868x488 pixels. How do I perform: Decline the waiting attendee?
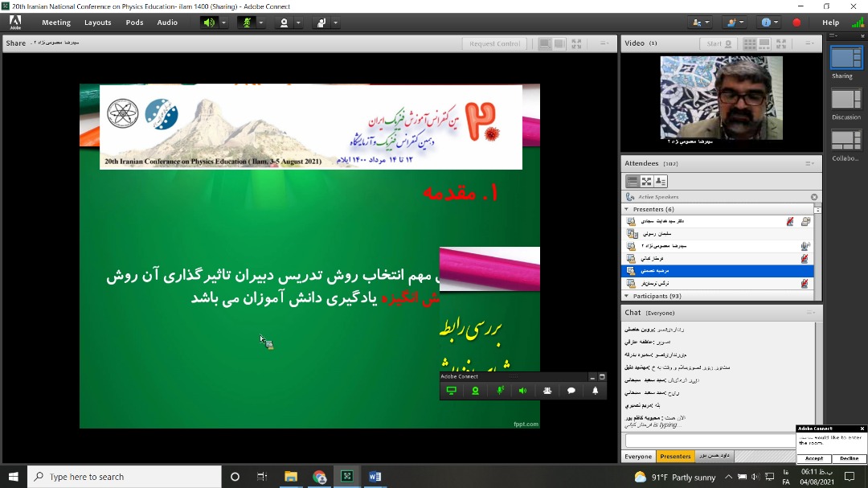click(x=849, y=458)
